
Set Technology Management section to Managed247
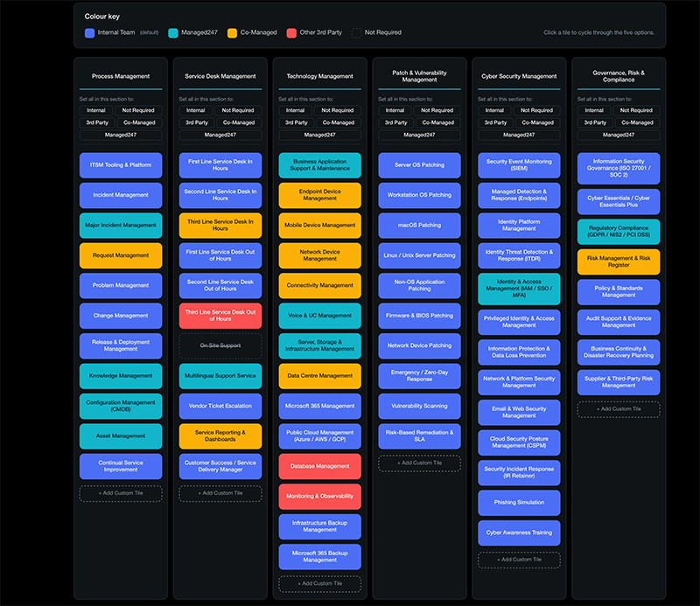coord(319,135)
